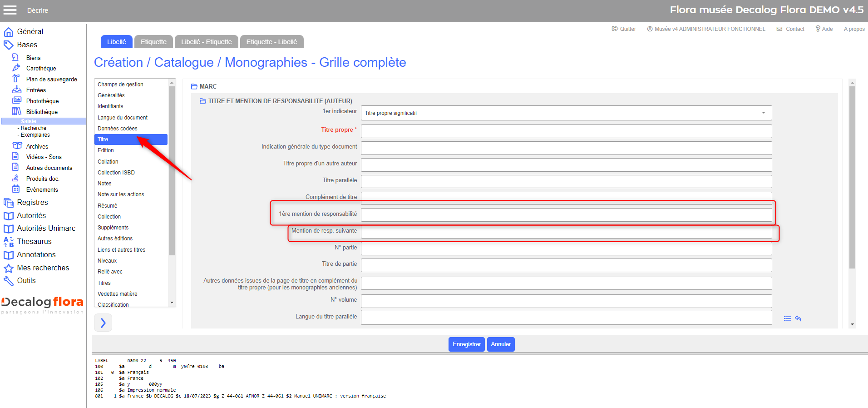Click the Mes recherches star icon
This screenshot has height=408, width=868.
coord(8,268)
